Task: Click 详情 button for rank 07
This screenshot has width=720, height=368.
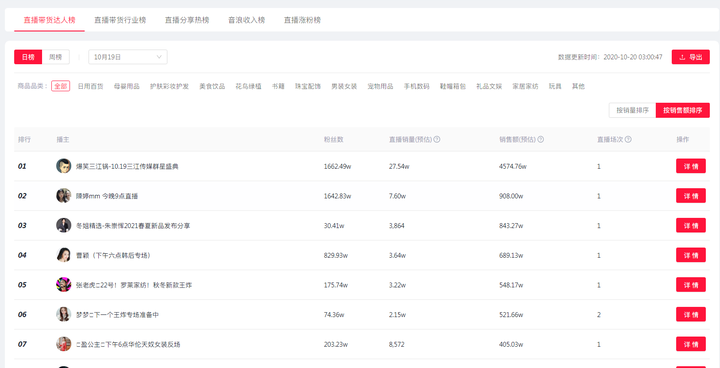Action: 691,344
